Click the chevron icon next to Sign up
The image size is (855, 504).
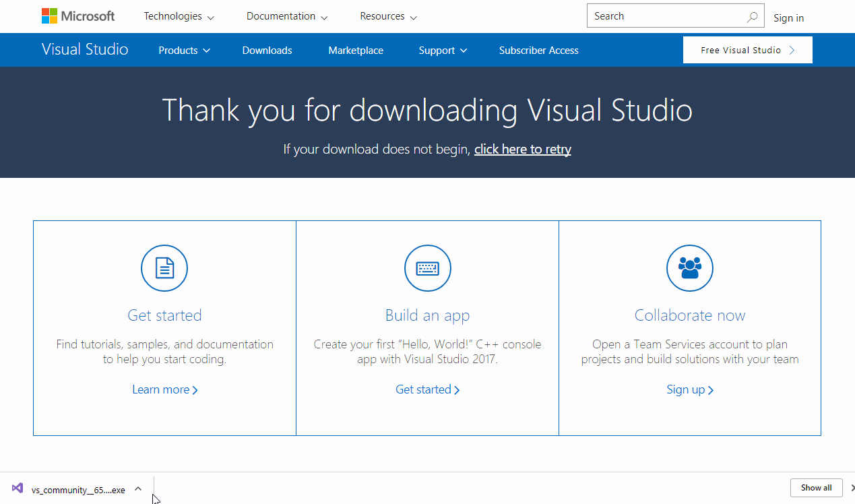(711, 389)
